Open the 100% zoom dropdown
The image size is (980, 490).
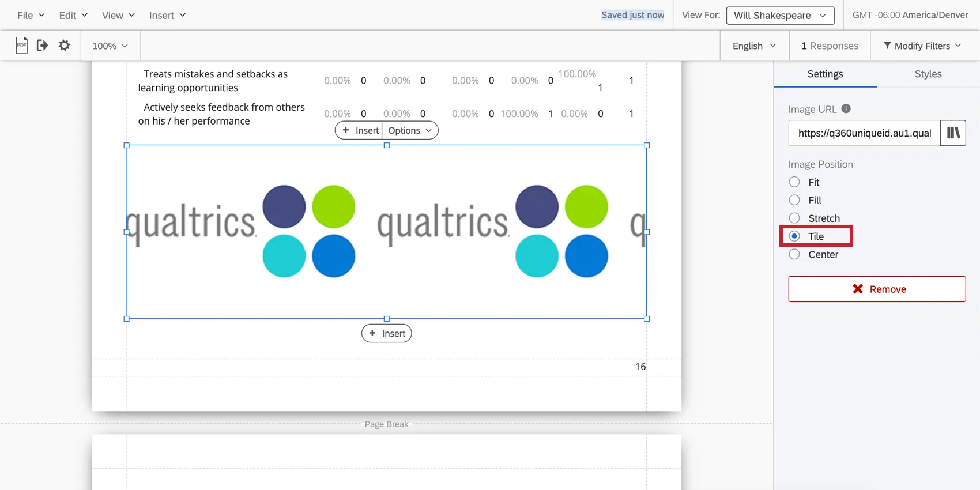click(110, 46)
